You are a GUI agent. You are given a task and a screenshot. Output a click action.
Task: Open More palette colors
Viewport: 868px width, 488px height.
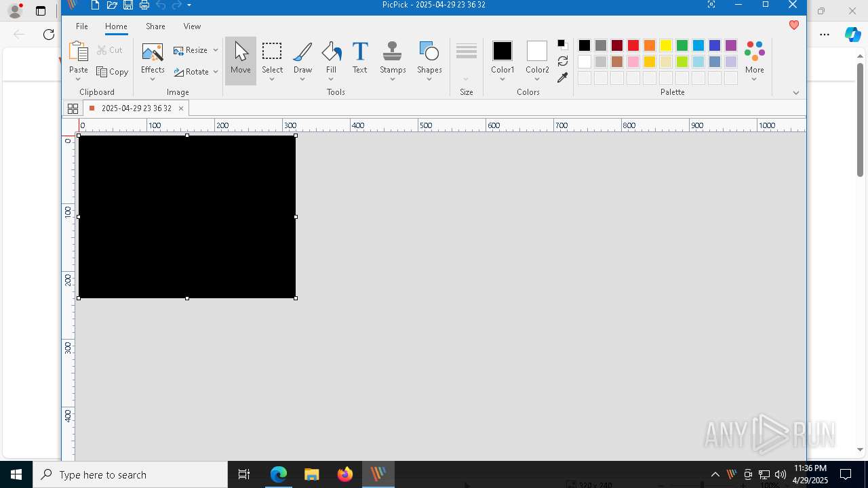click(755, 60)
